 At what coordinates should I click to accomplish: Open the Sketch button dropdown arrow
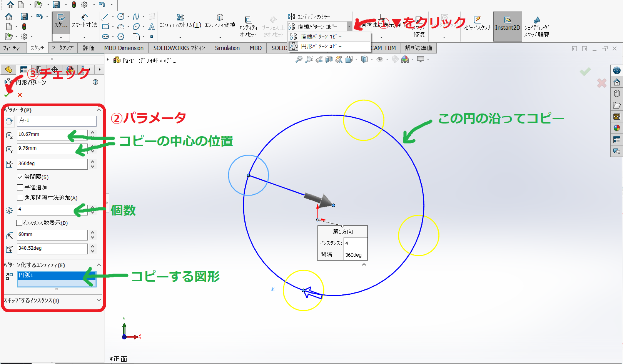tap(61, 37)
